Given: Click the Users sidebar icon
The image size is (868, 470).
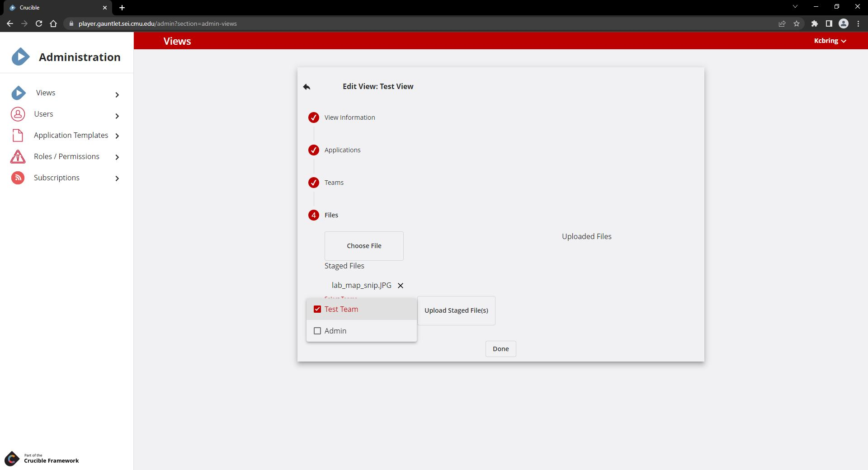Looking at the screenshot, I should (x=17, y=114).
